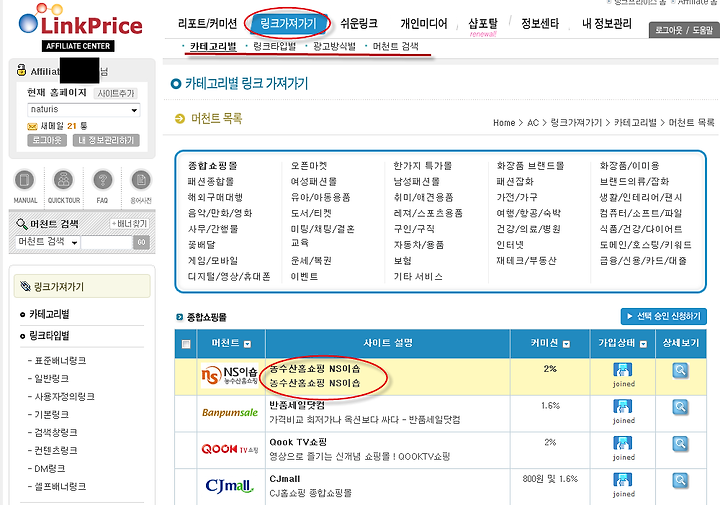Open the 게임/모바일 category link
Screen dimensions: 720x505
pos(213,261)
